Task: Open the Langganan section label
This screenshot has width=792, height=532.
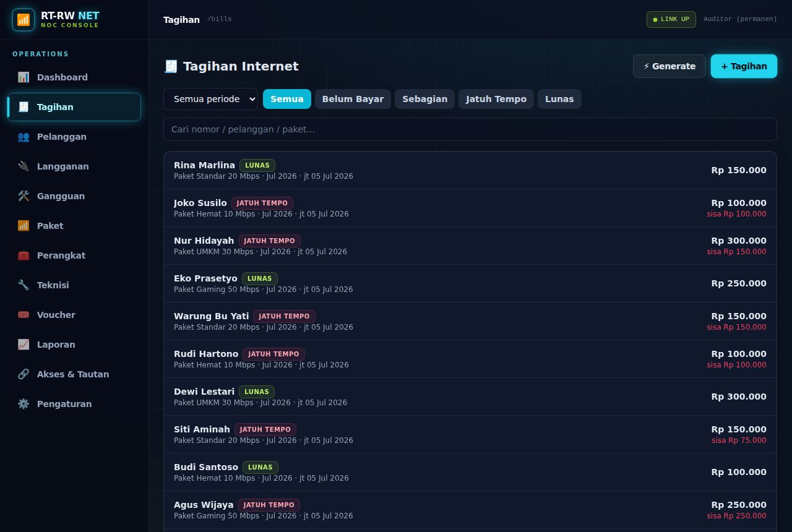Action: (63, 166)
